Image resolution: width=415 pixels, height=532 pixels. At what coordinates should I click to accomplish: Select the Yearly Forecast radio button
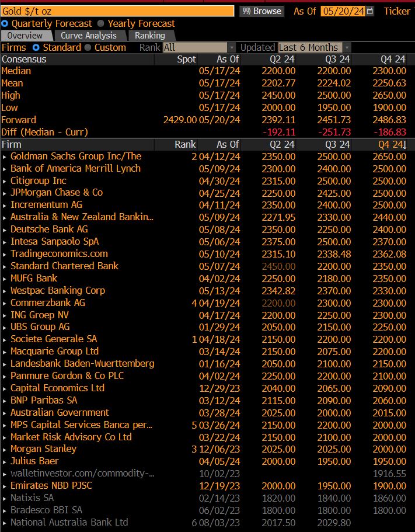(x=101, y=24)
